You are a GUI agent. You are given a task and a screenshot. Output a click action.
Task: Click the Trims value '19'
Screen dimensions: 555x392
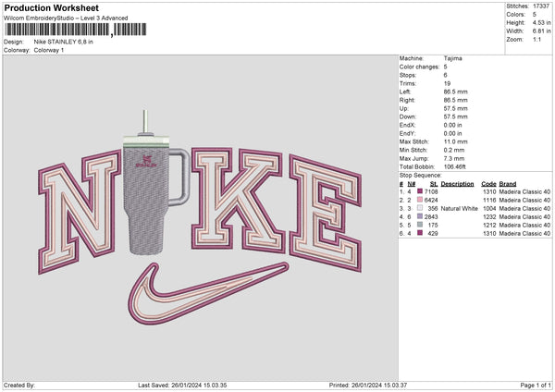pos(447,83)
